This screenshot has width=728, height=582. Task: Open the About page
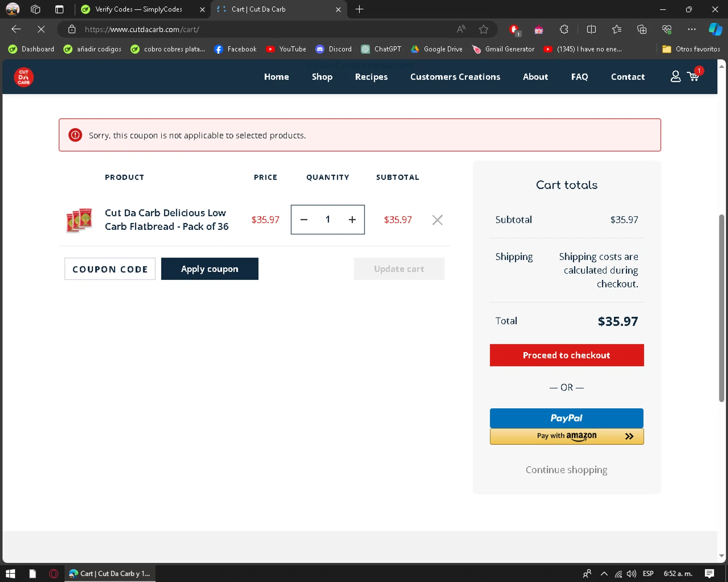coord(535,77)
